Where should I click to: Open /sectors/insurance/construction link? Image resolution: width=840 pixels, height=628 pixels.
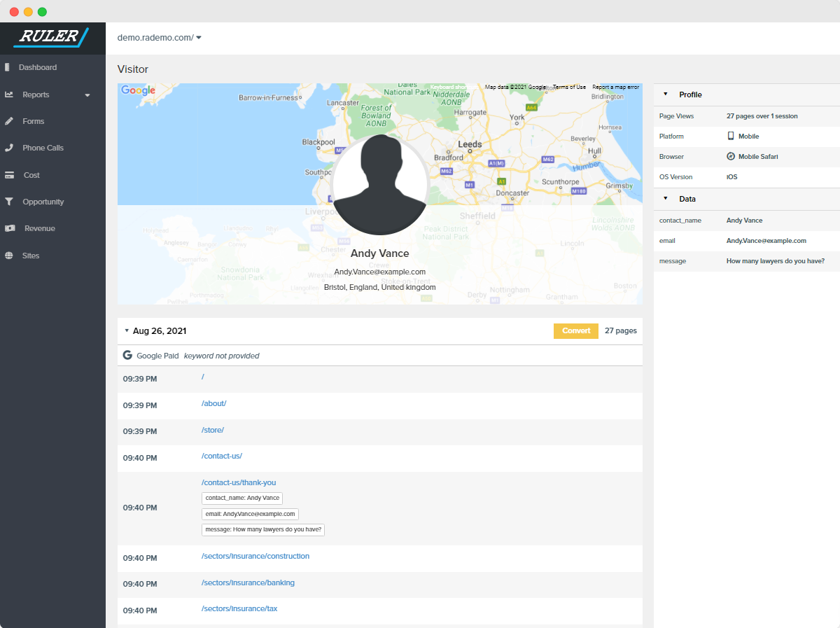[x=255, y=556]
